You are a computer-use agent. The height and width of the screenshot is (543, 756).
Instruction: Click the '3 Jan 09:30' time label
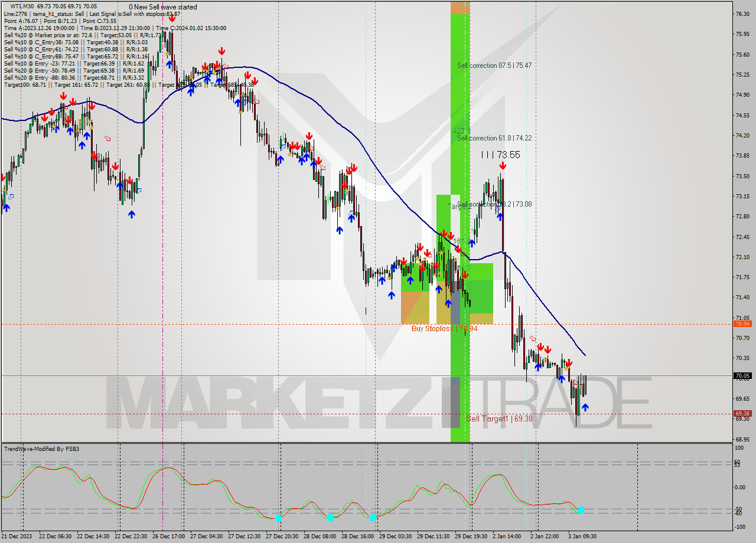tap(582, 537)
